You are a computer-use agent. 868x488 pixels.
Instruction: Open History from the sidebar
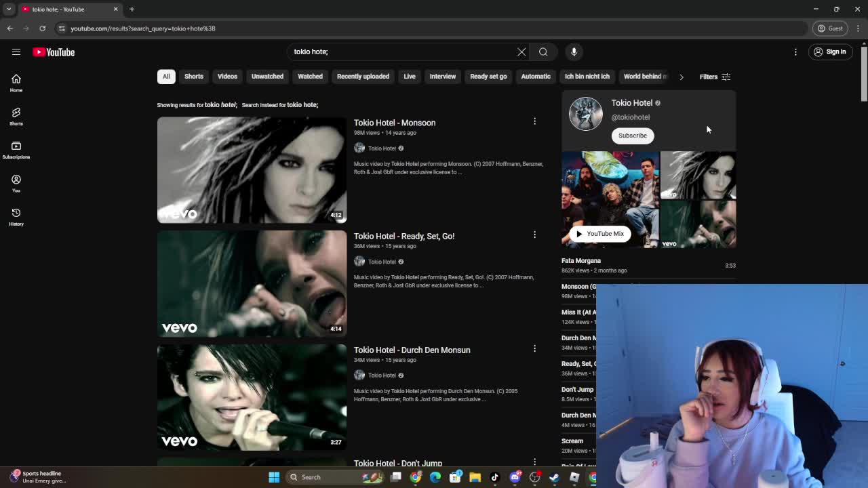[x=16, y=217]
